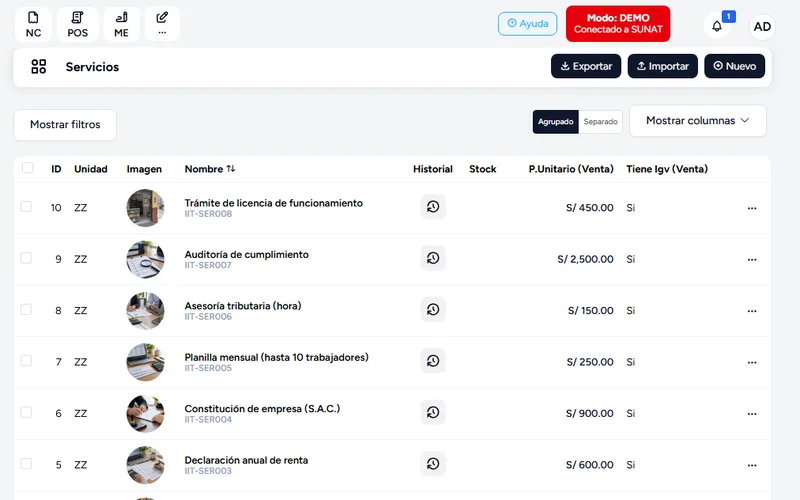
Task: Switch view to Separado
Action: click(601, 122)
